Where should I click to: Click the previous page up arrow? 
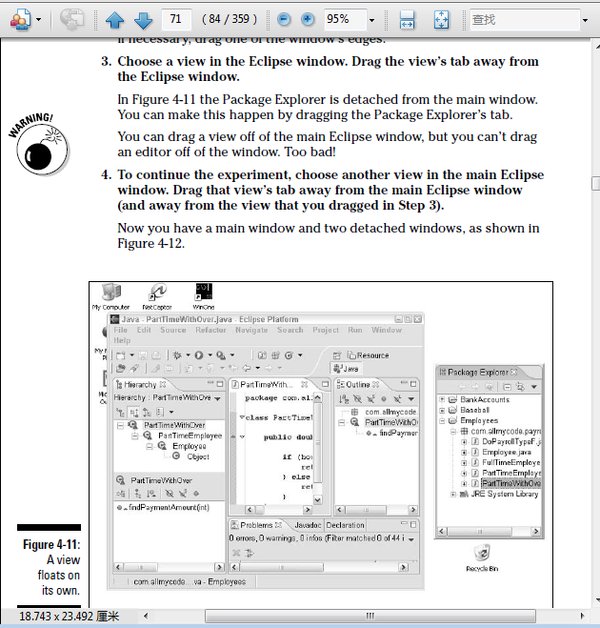[x=115, y=20]
